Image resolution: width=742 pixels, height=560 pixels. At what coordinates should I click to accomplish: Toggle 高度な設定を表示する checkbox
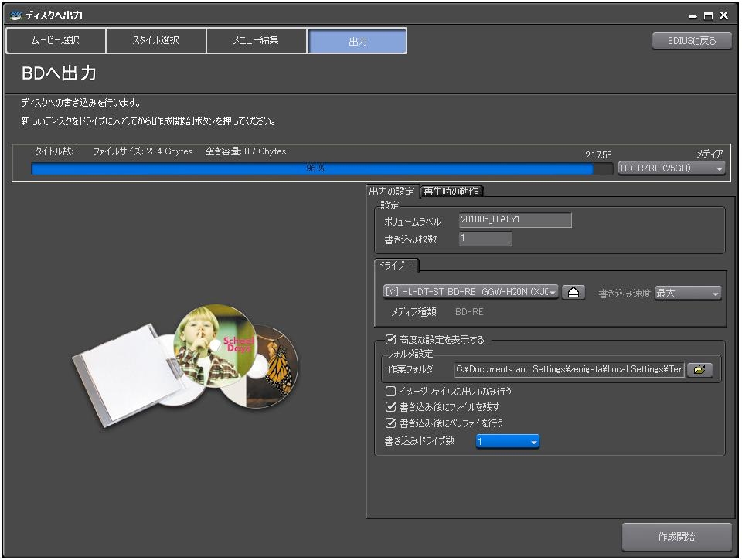point(390,339)
